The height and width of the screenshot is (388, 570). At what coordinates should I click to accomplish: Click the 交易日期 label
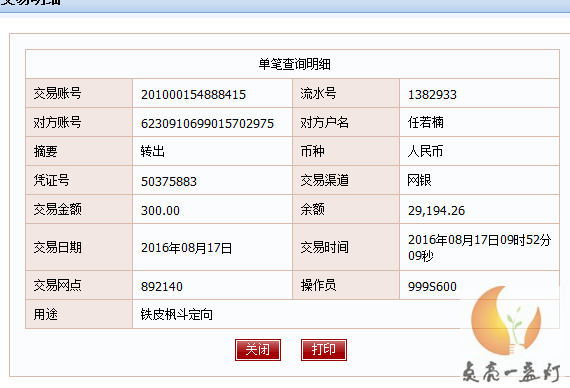[x=57, y=247]
